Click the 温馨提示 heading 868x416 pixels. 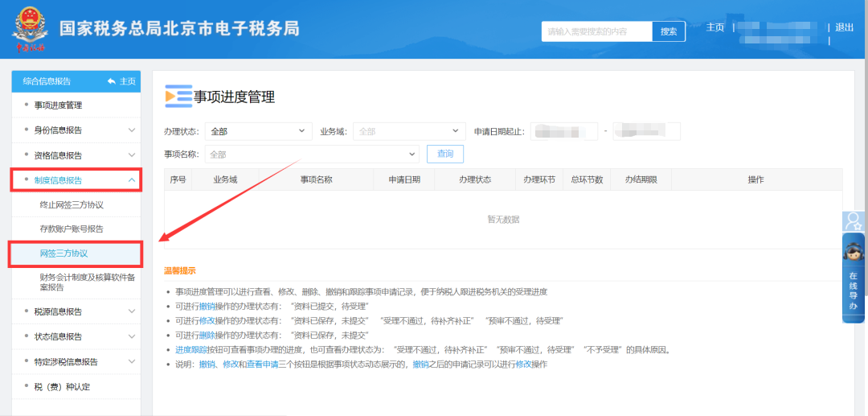180,271
